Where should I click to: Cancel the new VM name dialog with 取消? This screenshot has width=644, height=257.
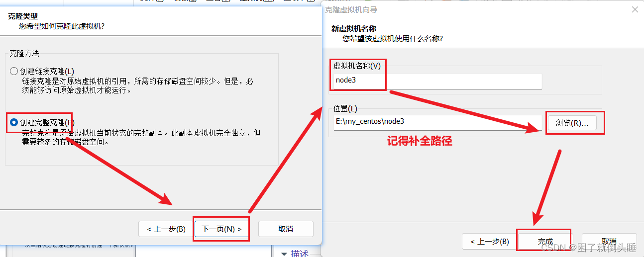tap(609, 242)
